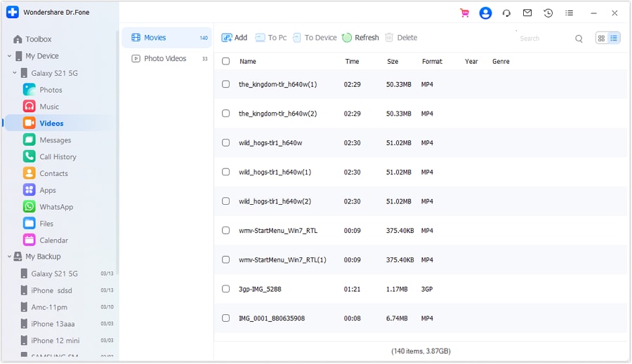Open iPhone 13aaa backup
The width and height of the screenshot is (632, 364).
pos(67,324)
